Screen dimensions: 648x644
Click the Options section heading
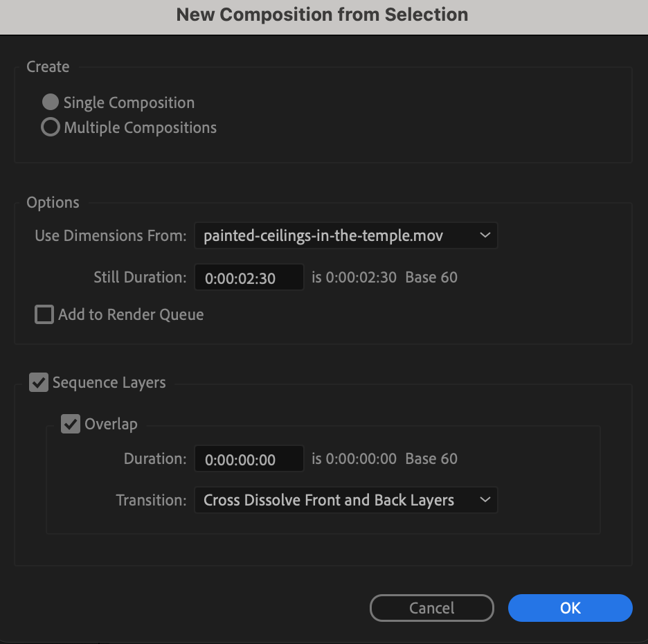pos(53,203)
